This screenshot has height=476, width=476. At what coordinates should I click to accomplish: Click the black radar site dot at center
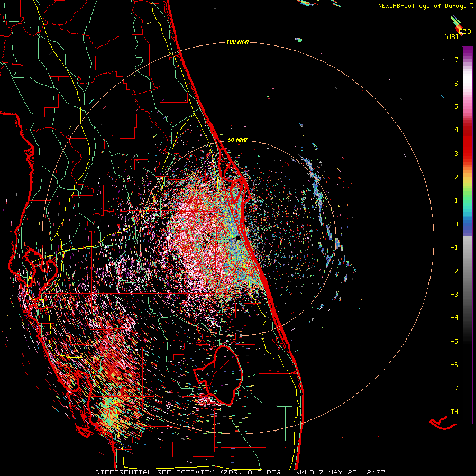point(238,239)
